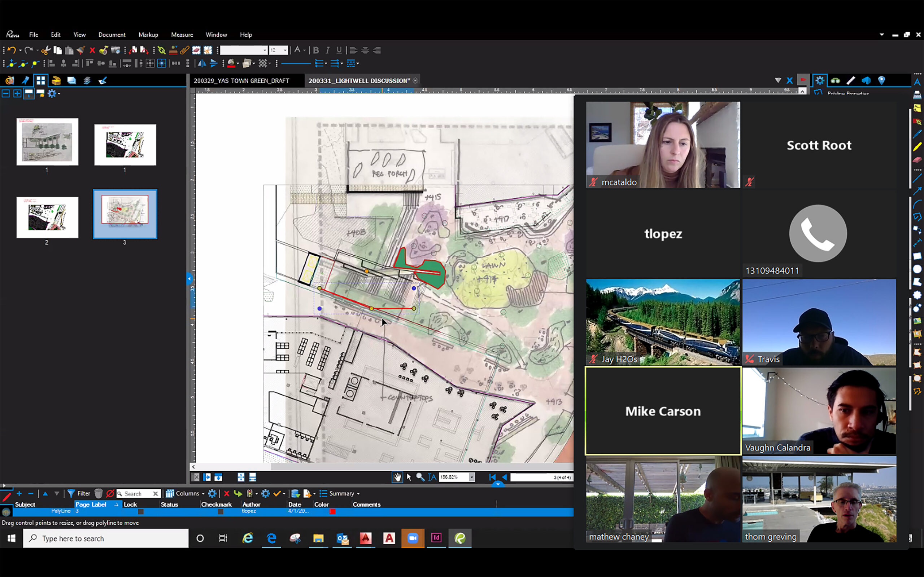Click the Flip horizontal icon
Viewport: 924px width, 577px height.
[202, 63]
